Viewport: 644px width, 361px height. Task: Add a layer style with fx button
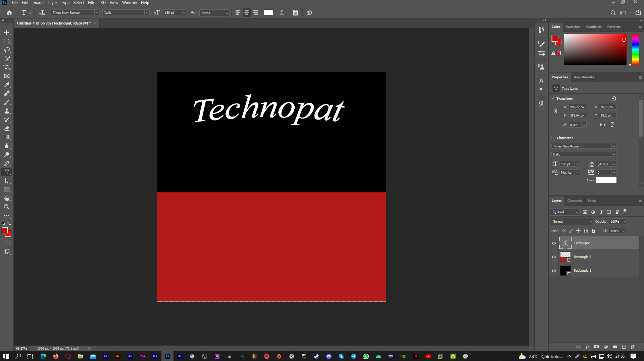click(588, 347)
